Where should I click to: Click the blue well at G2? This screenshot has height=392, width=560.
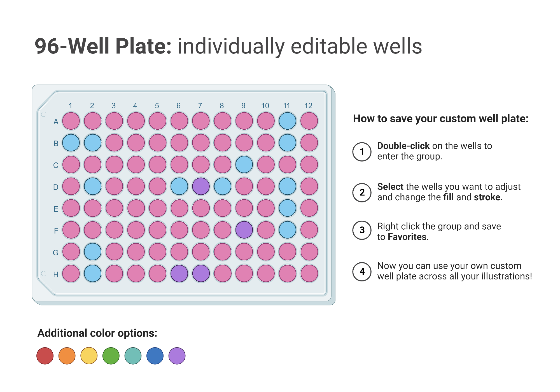click(93, 252)
